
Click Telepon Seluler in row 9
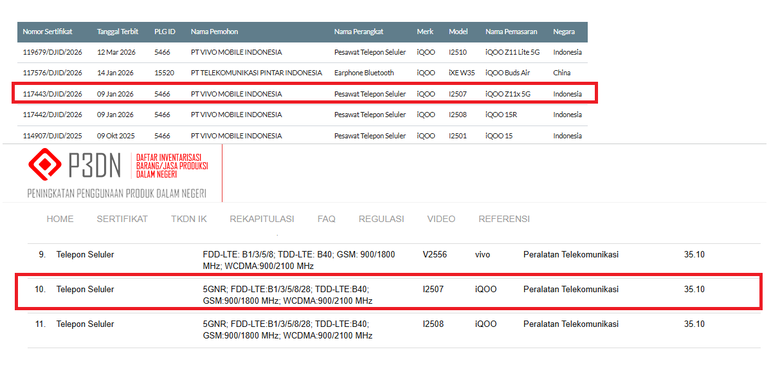pyautogui.click(x=85, y=255)
